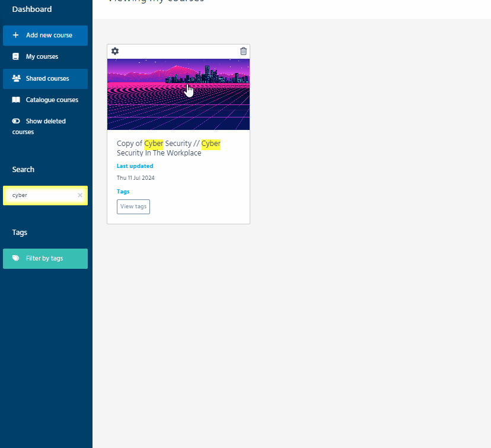Click the plus icon for Add new course

pyautogui.click(x=16, y=36)
